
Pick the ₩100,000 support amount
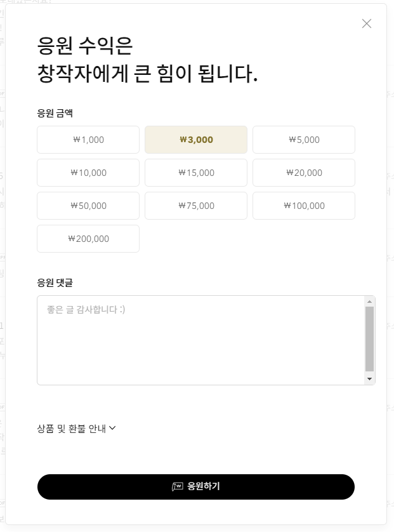pyautogui.click(x=304, y=206)
